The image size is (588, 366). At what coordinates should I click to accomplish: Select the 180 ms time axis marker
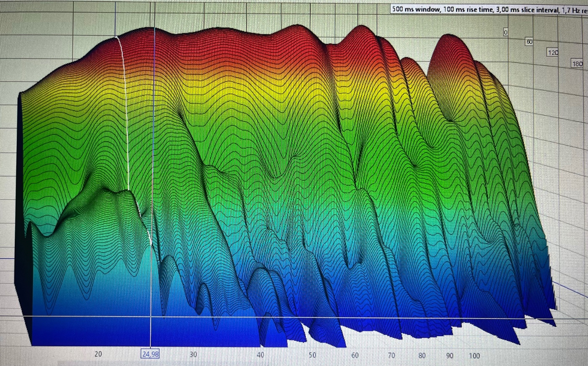click(577, 64)
